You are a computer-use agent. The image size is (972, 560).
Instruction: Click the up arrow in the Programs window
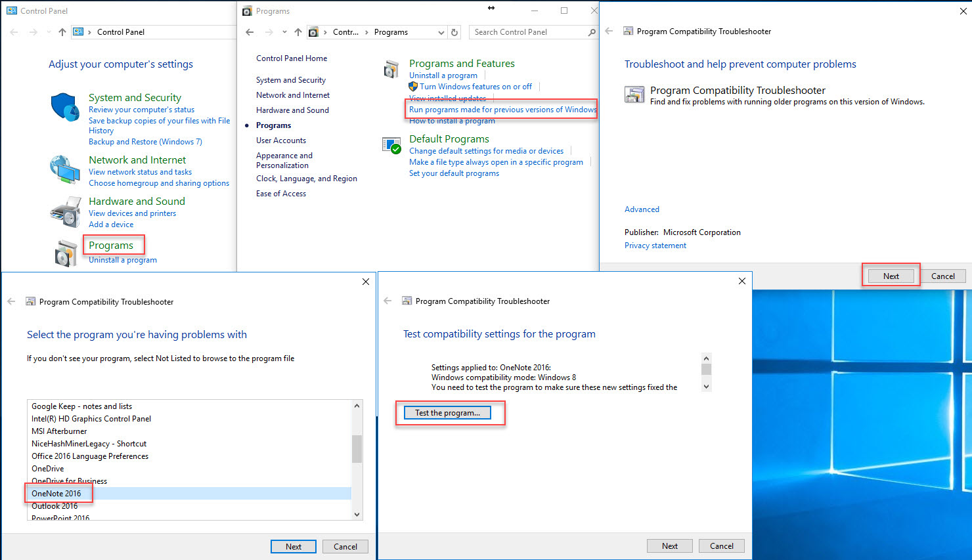click(298, 32)
